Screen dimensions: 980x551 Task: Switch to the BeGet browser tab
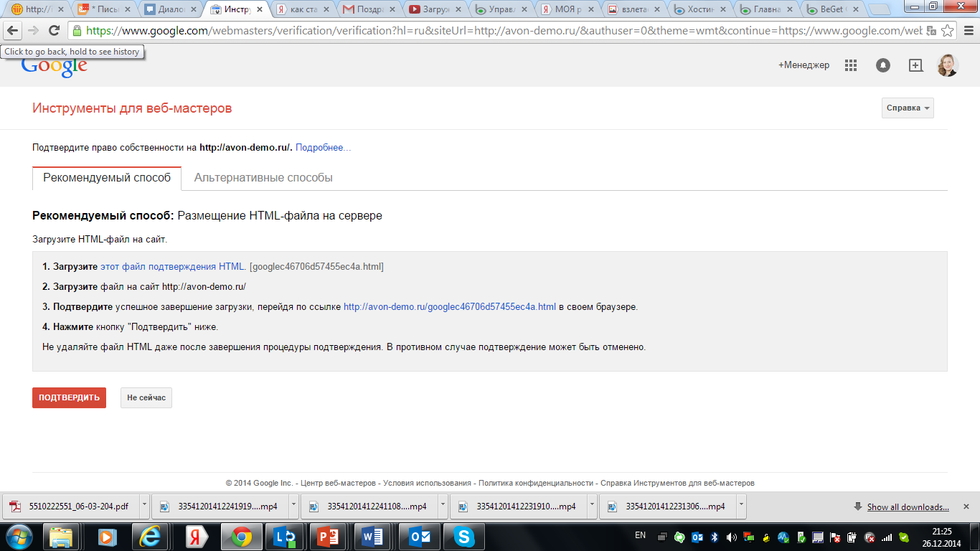pyautogui.click(x=832, y=10)
